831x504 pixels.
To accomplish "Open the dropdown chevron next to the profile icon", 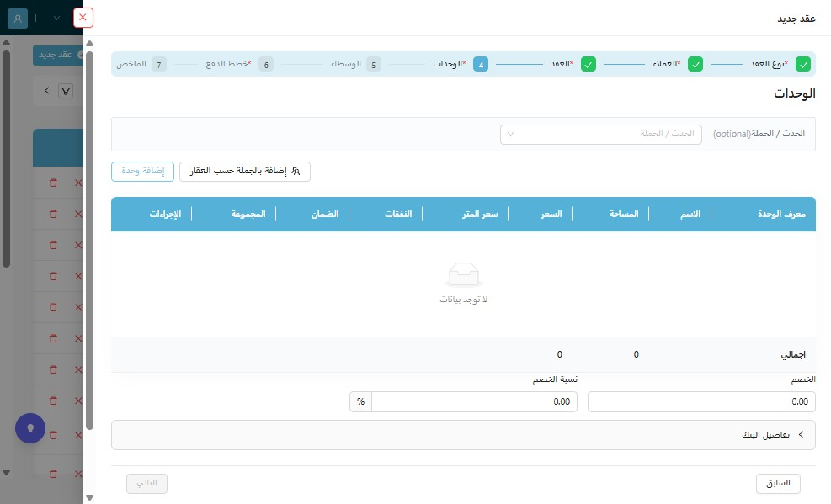I will pyautogui.click(x=56, y=19).
